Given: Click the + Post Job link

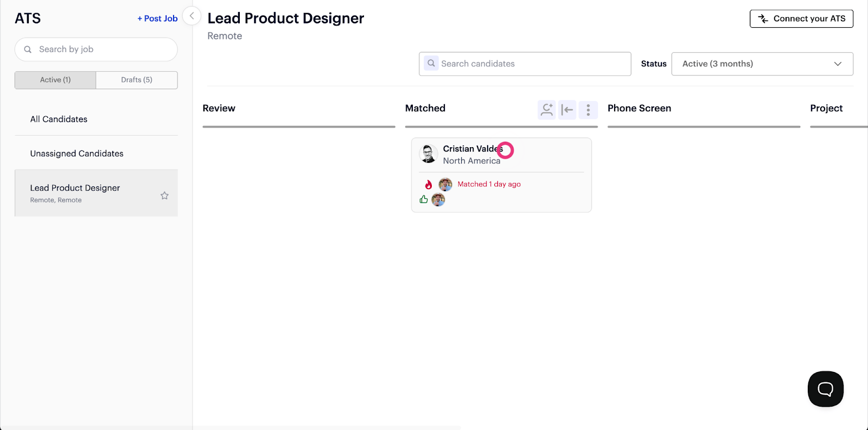Looking at the screenshot, I should tap(157, 18).
